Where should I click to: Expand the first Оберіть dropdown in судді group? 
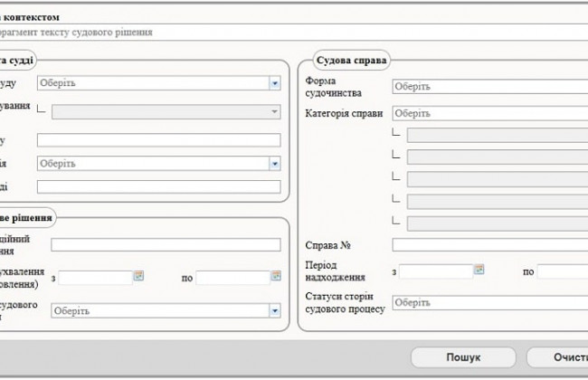click(274, 83)
